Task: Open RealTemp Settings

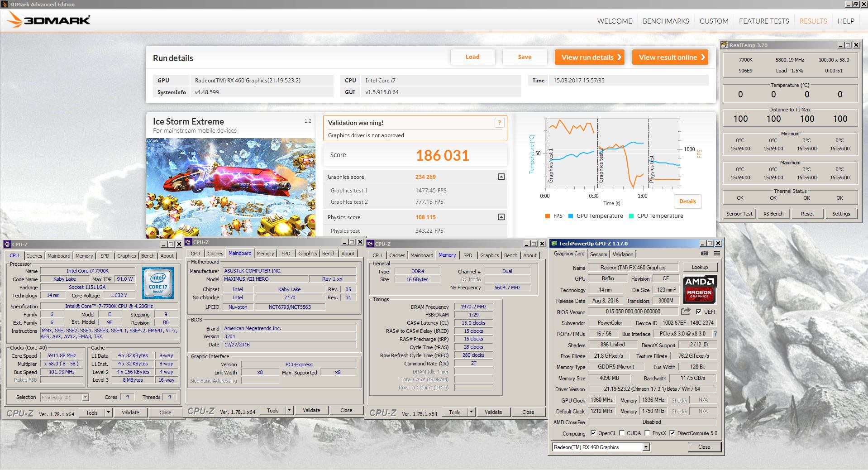Action: (841, 214)
